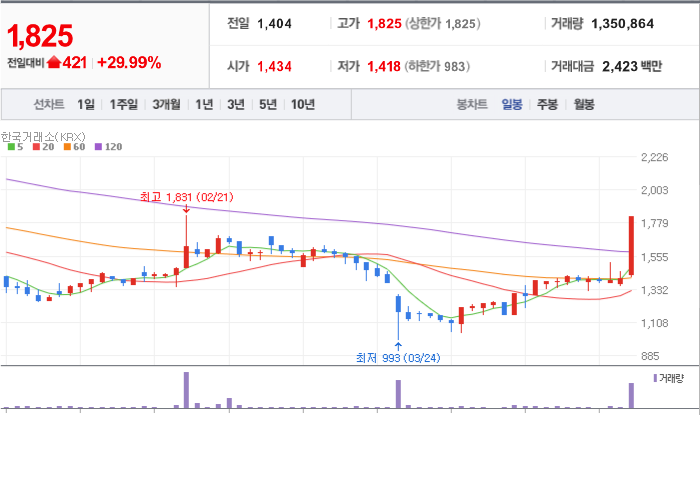Screen dimensions: 700x490
Task: Select the 1주일 line chart range
Action: pyautogui.click(x=124, y=104)
